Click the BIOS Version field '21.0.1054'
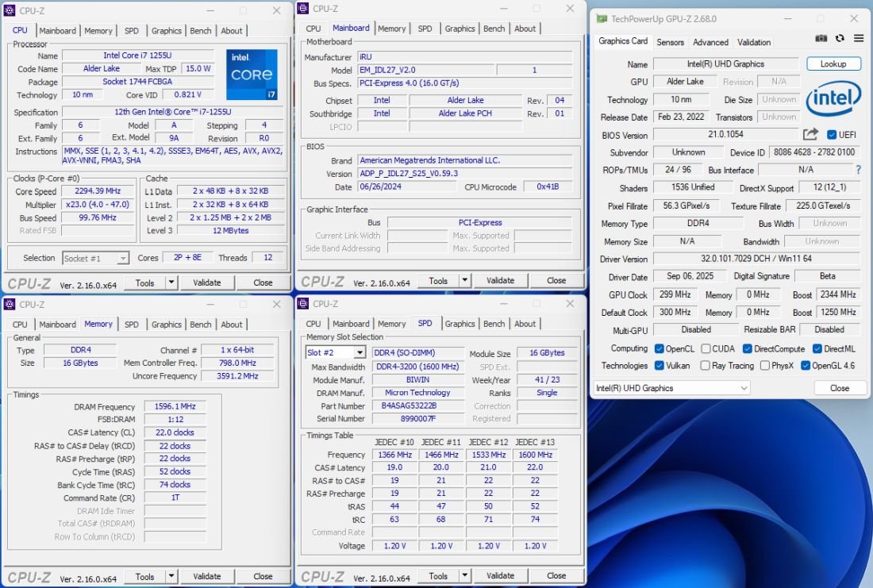873x588 pixels. 725,134
